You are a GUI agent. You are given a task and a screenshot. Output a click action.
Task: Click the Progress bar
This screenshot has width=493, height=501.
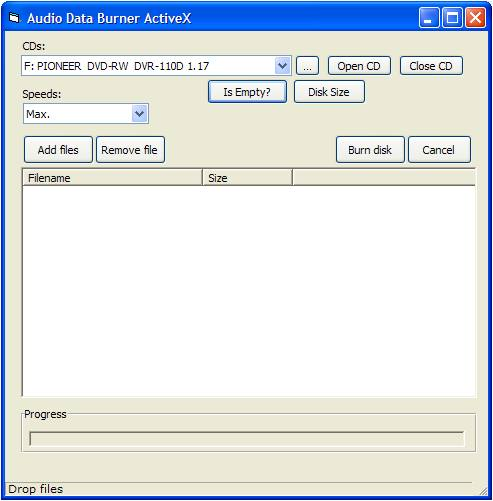pos(246,438)
